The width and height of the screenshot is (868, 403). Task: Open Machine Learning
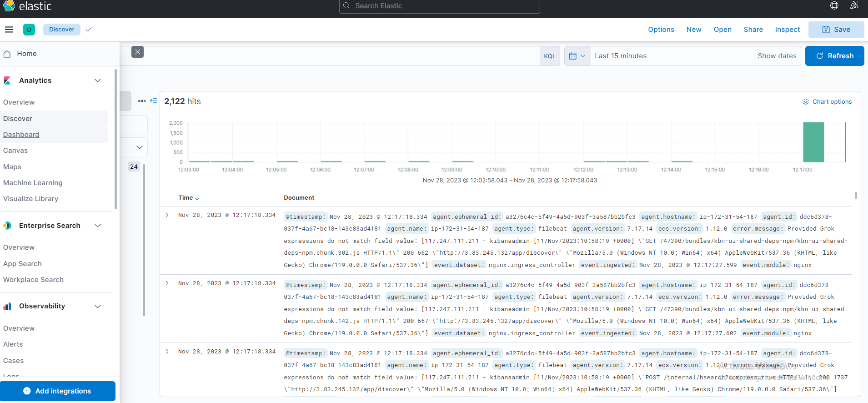[x=33, y=183]
